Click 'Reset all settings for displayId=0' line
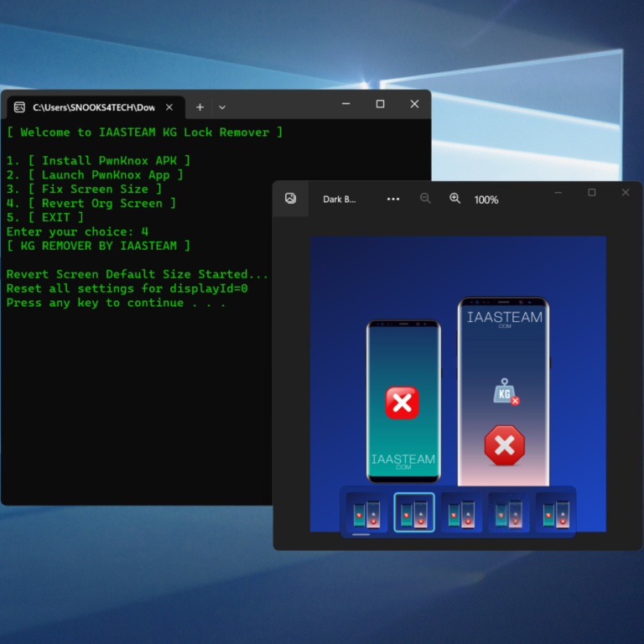 click(127, 288)
